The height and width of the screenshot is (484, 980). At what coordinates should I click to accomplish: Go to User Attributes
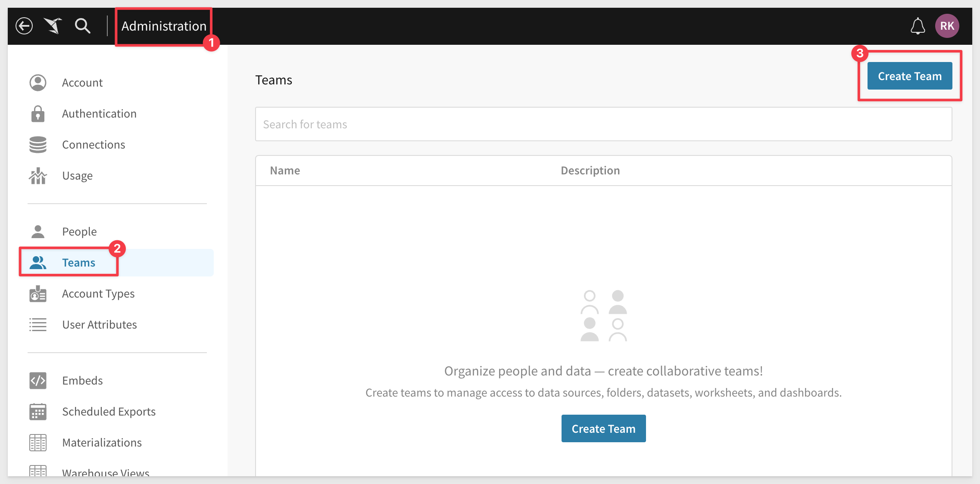[x=99, y=325]
